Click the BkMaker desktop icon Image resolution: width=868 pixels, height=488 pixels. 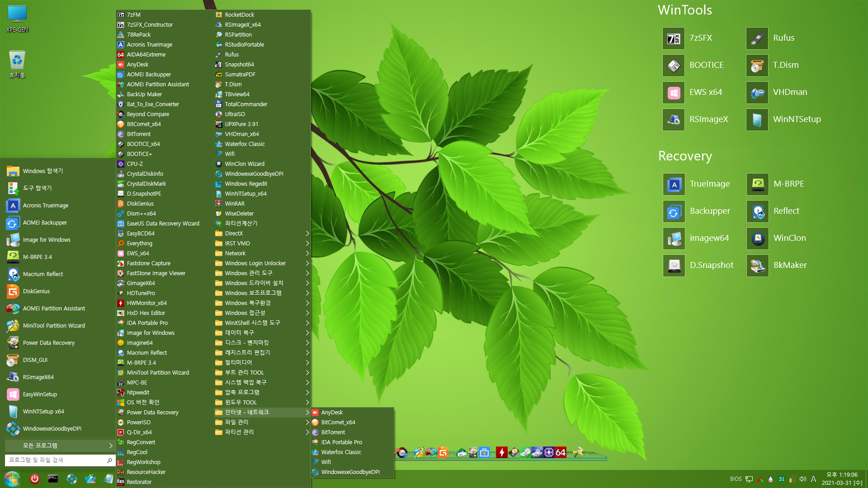point(758,266)
